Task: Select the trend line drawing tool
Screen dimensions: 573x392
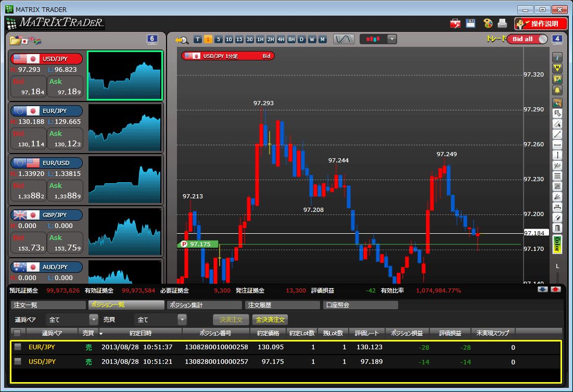Action: click(x=557, y=134)
